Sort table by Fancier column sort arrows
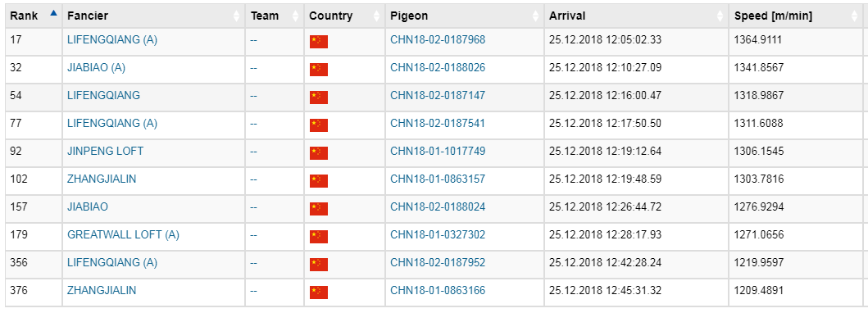Viewport: 868px width, 313px height. click(x=237, y=16)
